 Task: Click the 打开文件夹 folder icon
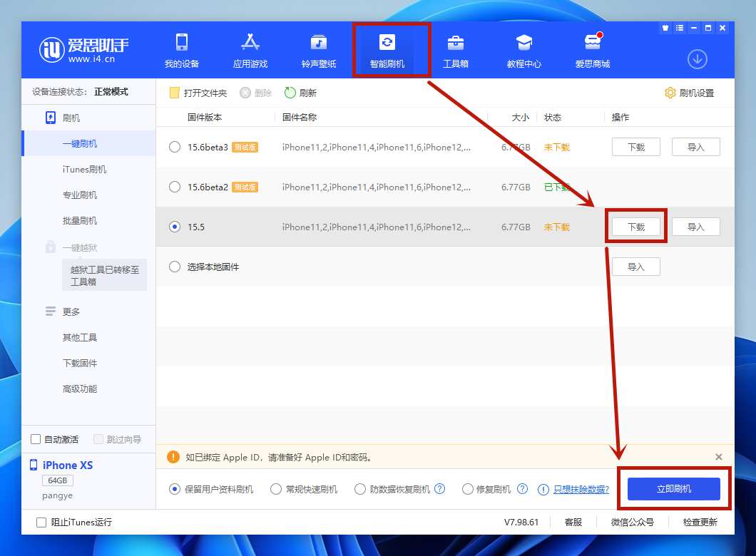(x=174, y=93)
